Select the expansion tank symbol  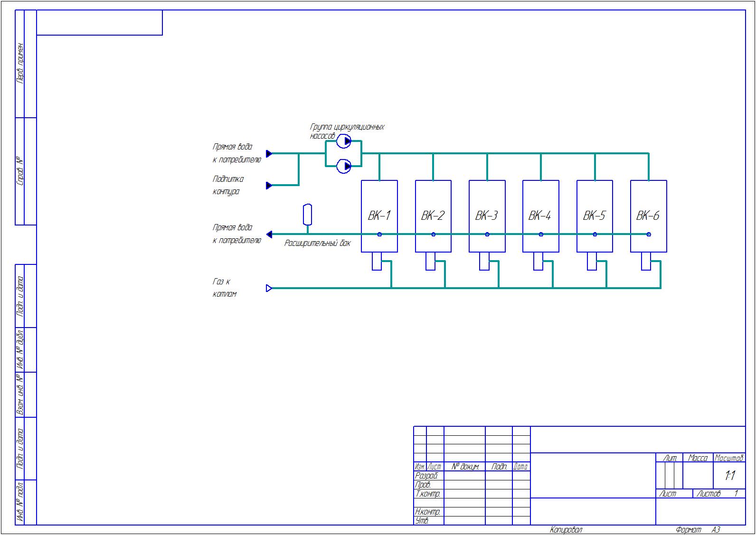point(307,215)
